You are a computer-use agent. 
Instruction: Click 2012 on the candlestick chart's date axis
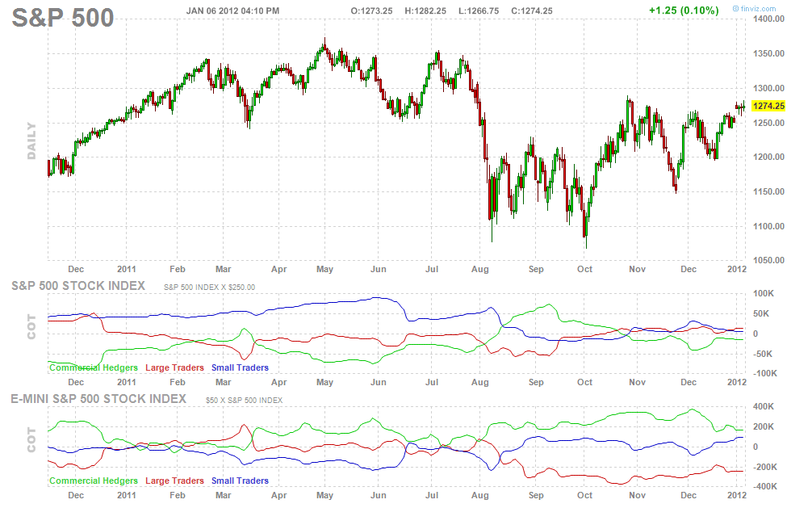tap(737, 269)
